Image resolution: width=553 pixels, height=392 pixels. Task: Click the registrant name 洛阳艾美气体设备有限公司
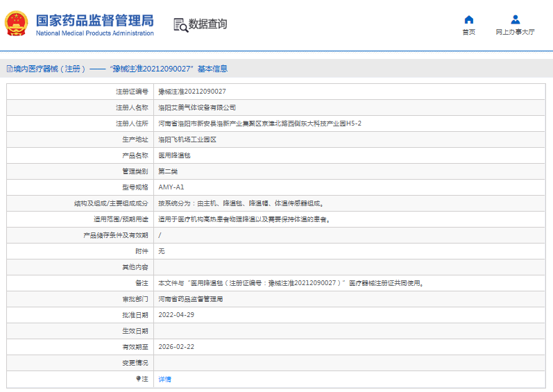click(197, 108)
